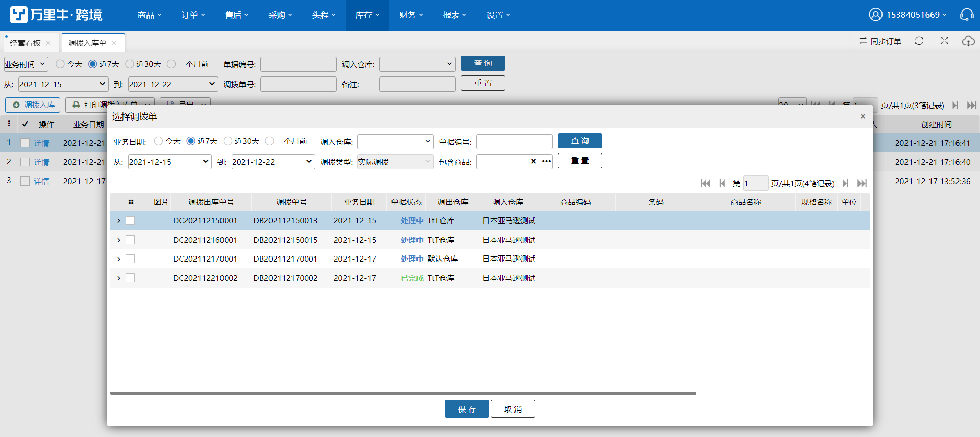Check the row DC202112150001 checkbox
Screen dimensions: 980x437
(130, 220)
